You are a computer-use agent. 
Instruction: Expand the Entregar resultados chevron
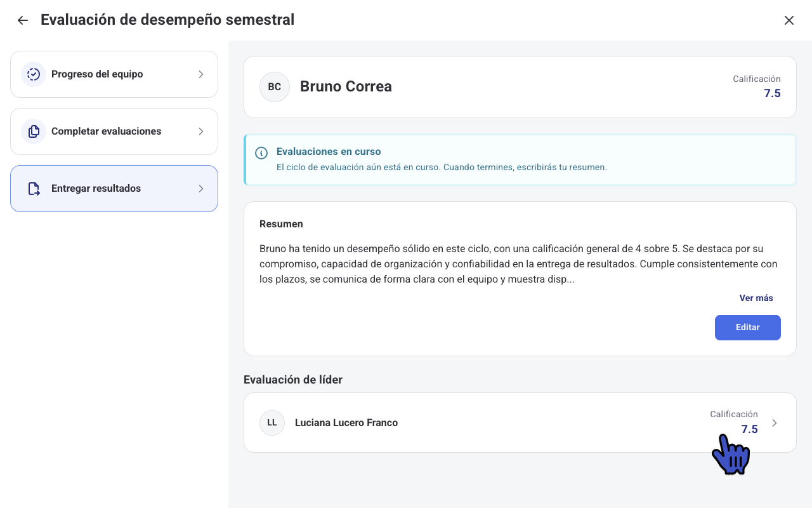pyautogui.click(x=201, y=189)
